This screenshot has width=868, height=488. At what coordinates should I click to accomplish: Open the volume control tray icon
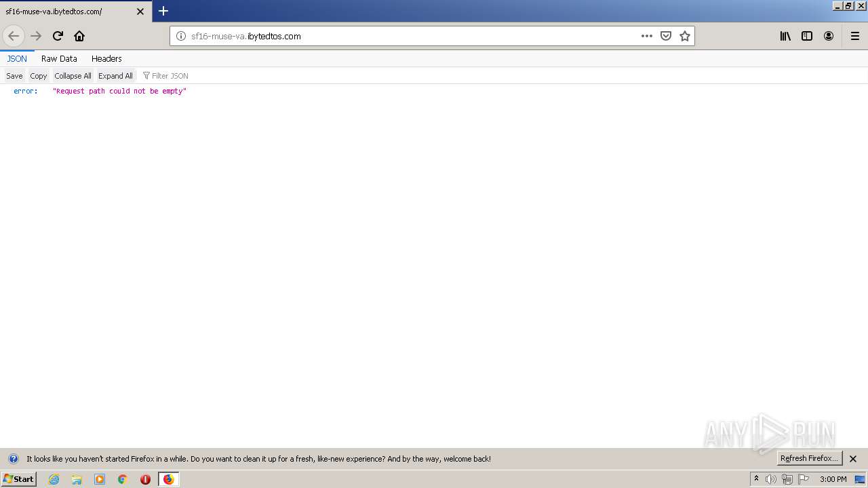771,479
